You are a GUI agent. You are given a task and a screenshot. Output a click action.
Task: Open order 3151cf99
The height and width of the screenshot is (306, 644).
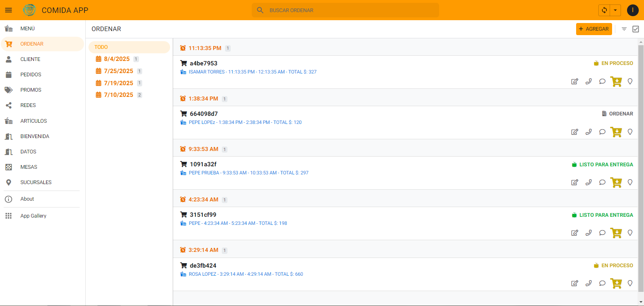pos(406,224)
